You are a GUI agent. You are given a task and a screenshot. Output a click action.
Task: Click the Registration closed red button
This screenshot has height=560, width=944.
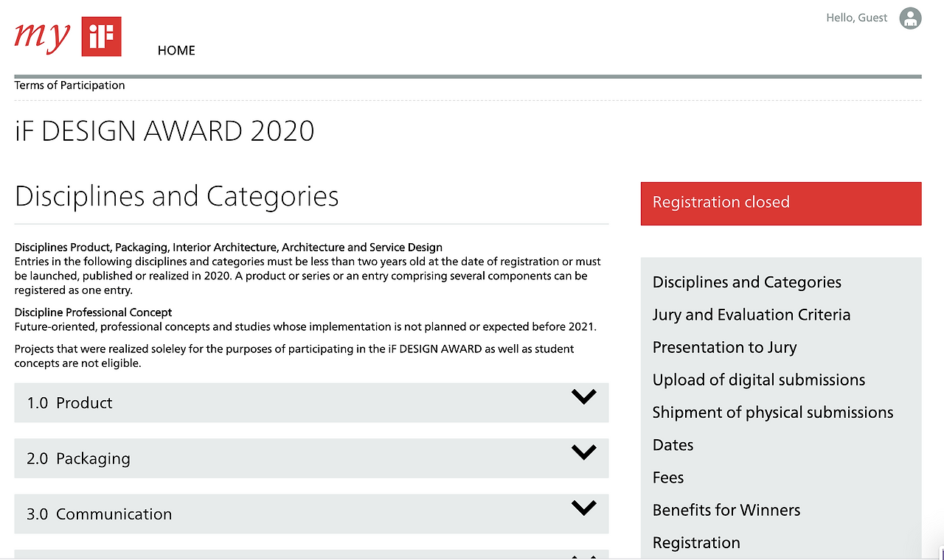[x=780, y=203]
